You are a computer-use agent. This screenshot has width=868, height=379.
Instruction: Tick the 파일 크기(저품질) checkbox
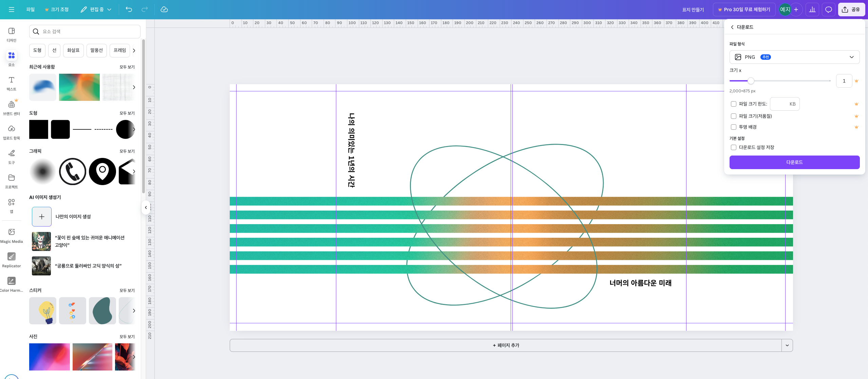tap(734, 116)
